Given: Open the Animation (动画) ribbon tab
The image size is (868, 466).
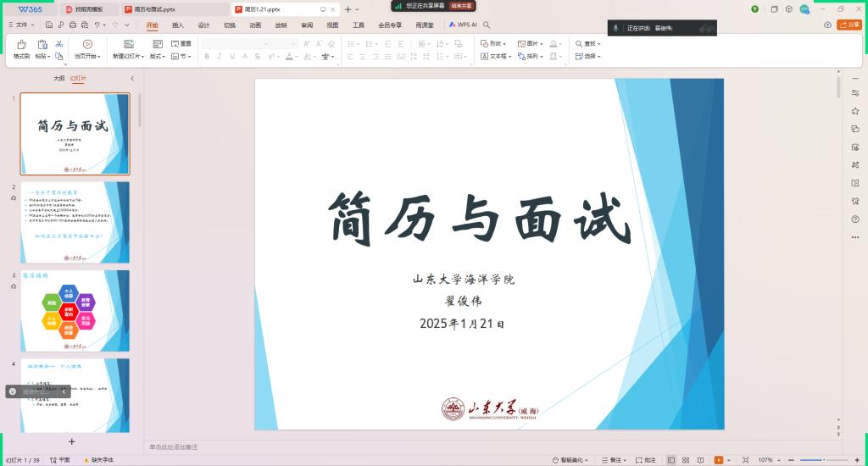Looking at the screenshot, I should (255, 25).
